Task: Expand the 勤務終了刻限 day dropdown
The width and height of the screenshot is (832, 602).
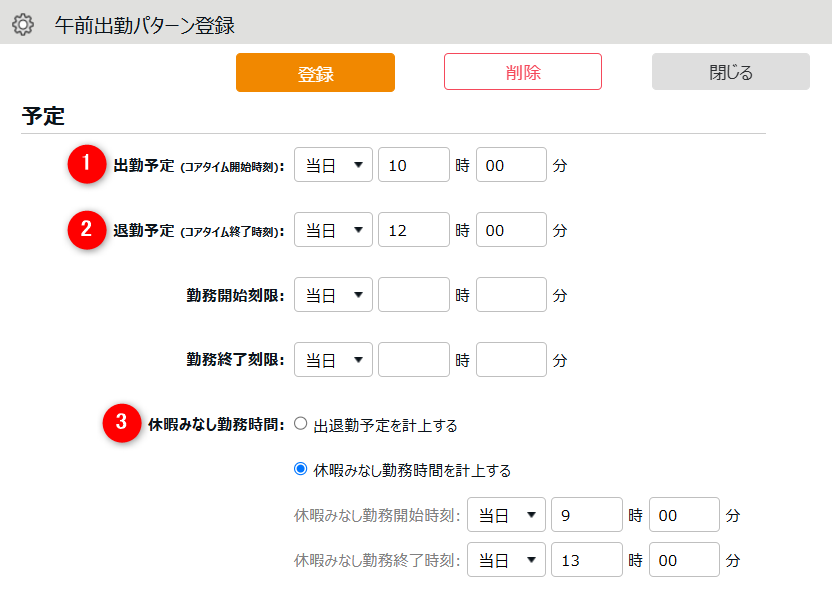Action: (x=333, y=360)
